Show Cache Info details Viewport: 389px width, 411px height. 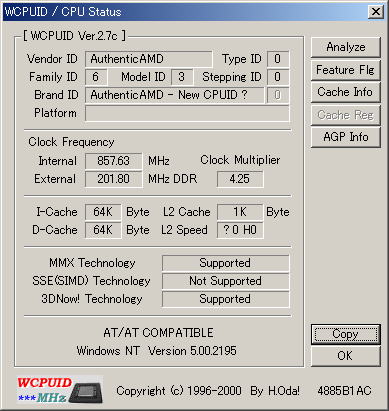click(346, 92)
